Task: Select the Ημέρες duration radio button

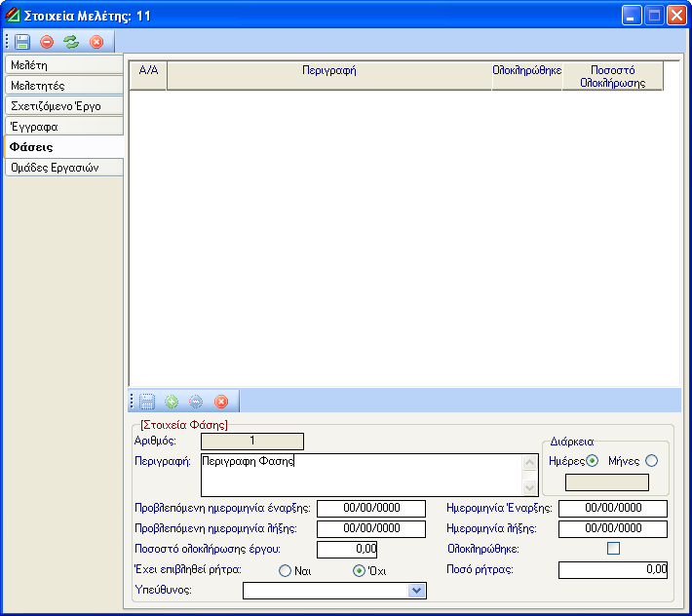Action: 593,461
